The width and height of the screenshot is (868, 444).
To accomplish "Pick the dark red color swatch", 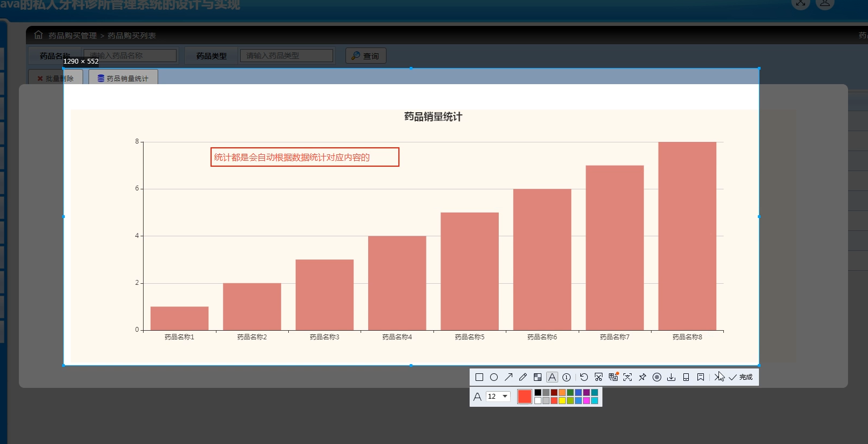I will point(554,393).
